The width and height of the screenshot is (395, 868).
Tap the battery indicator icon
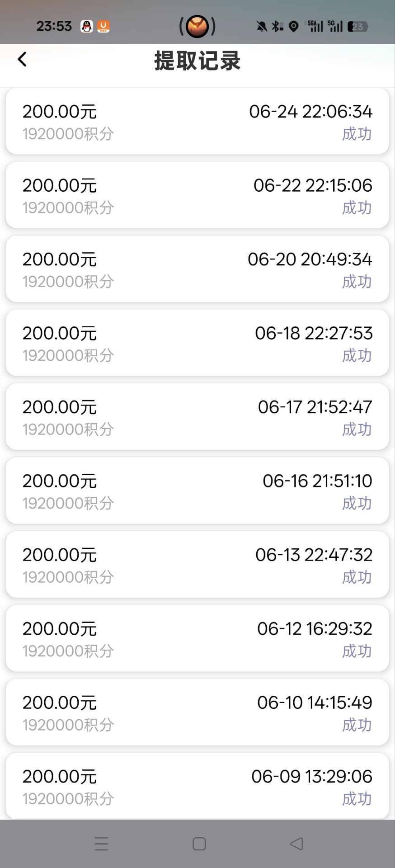click(x=357, y=27)
